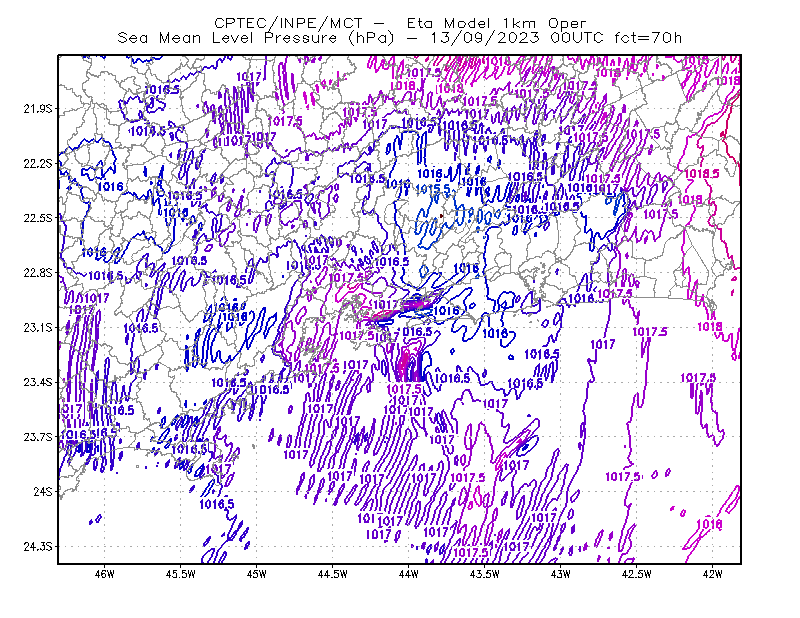This screenshot has width=800, height=618.
Task: Select the 23.1S latitude axis label
Action: [38, 327]
